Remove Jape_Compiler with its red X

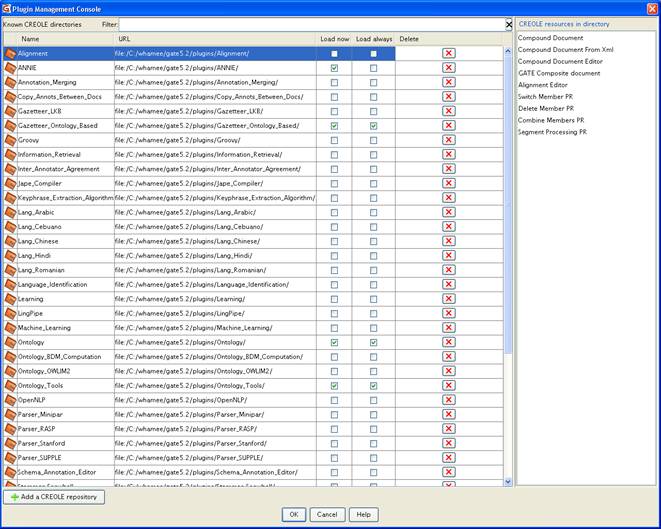click(x=449, y=183)
